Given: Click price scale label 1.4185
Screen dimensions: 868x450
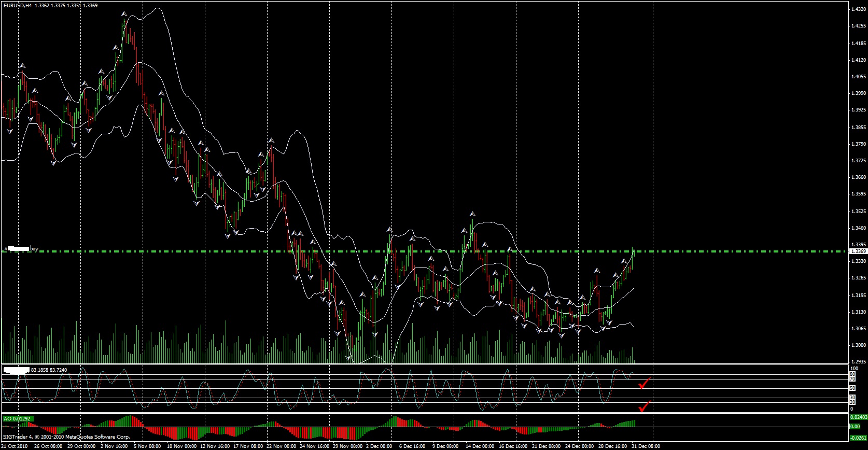Looking at the screenshot, I should [858, 44].
